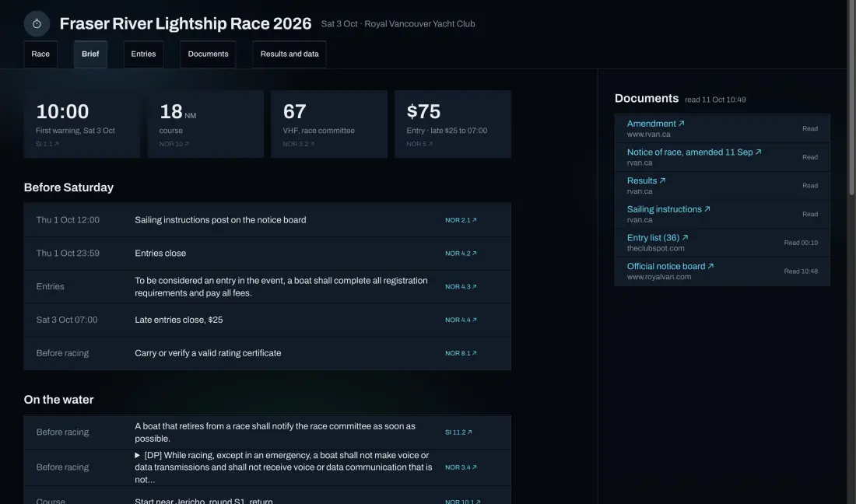Click 'On the water' section heading

[58, 400]
